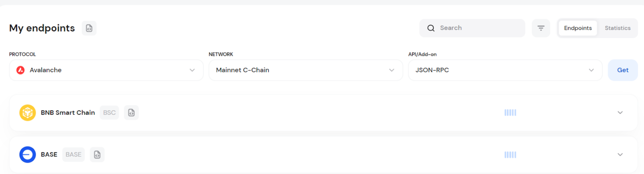
Task: Focus the Search input field
Action: (x=479, y=28)
